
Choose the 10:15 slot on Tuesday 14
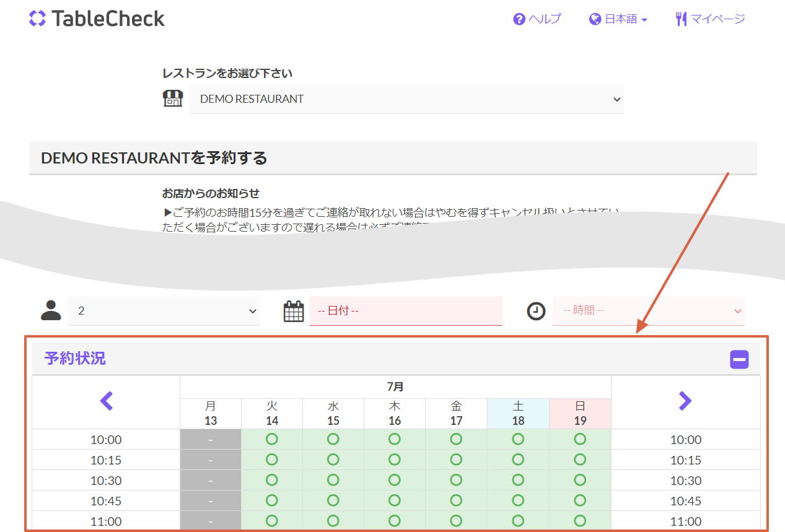272,460
